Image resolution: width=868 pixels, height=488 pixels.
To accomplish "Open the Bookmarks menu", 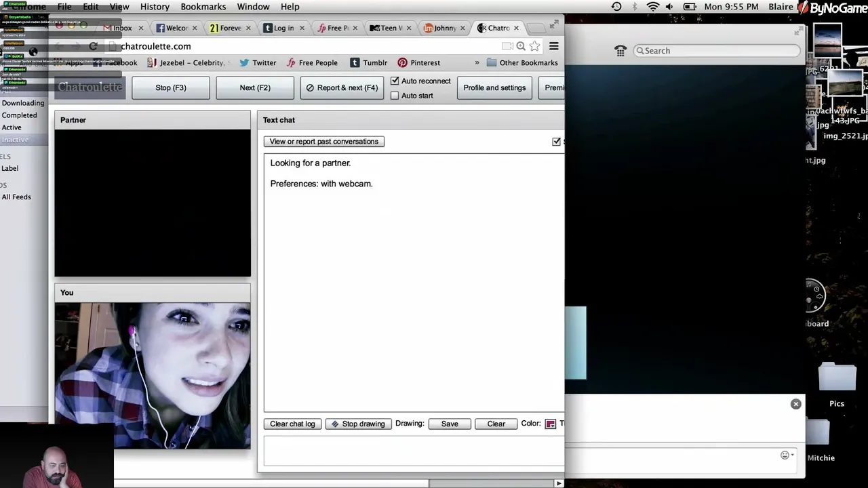I will coord(203,7).
